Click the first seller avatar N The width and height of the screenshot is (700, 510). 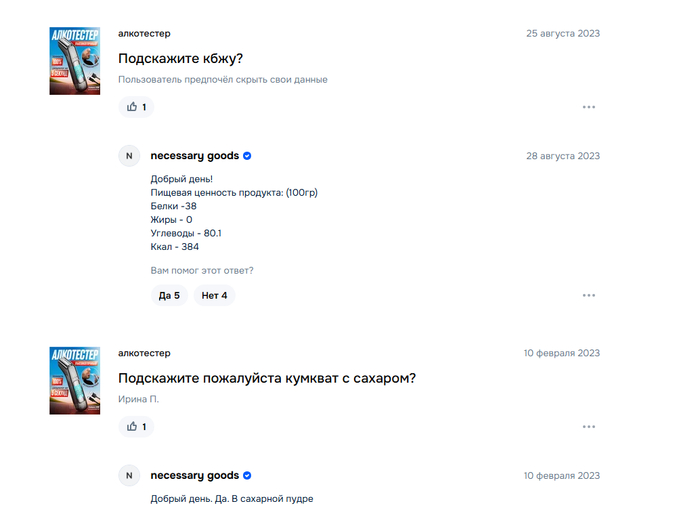point(129,156)
